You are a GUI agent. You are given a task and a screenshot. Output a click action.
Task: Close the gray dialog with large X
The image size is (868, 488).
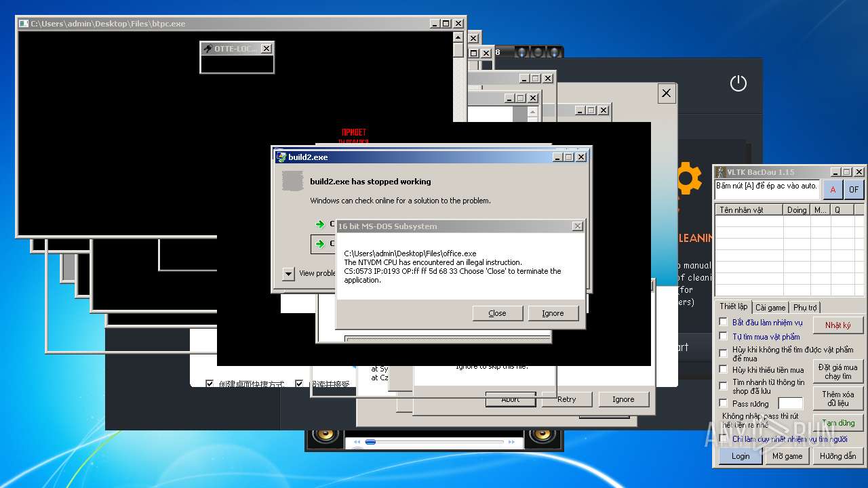click(x=666, y=94)
